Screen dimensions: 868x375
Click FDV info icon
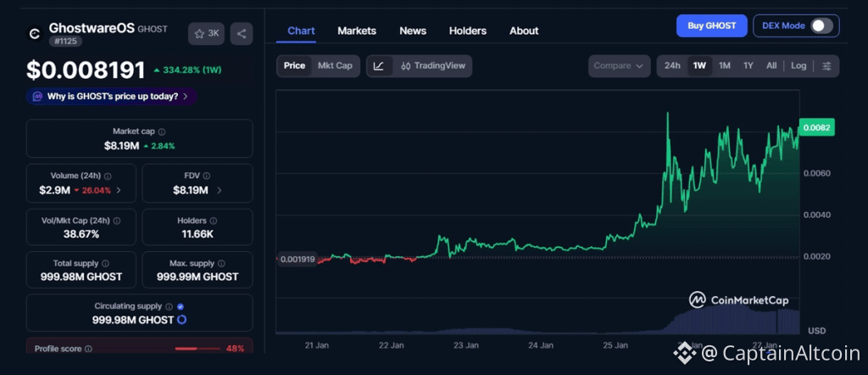[207, 176]
